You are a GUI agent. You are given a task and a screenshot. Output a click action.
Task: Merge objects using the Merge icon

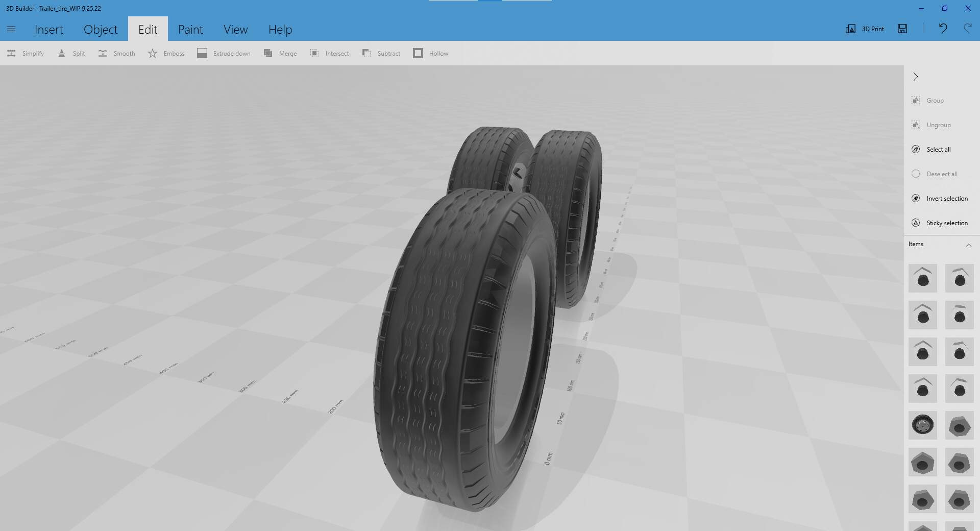tap(268, 54)
